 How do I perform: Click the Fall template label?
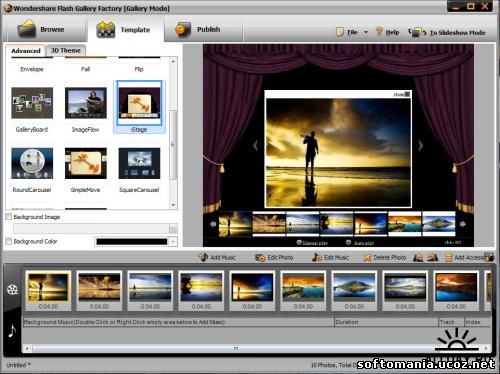tap(86, 69)
